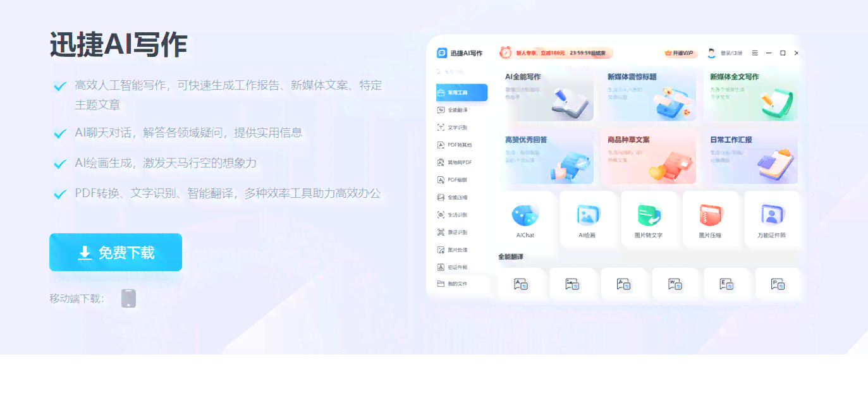
Task: Open the mobile download phone icon
Action: pos(128,299)
